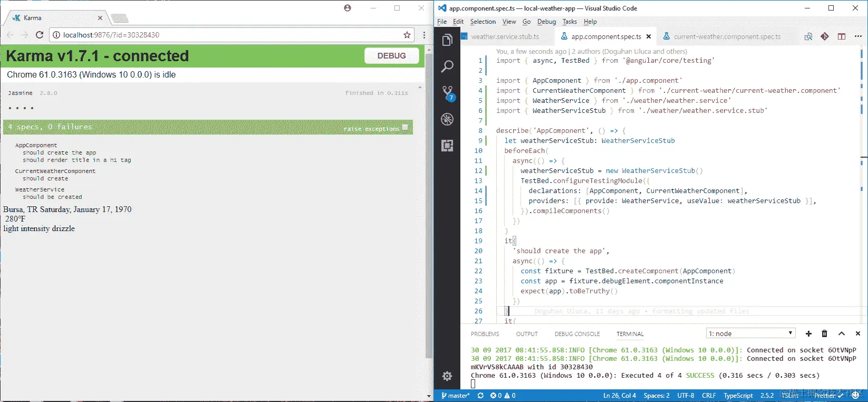Switch to current-weather.component.spec.ts tab
Viewport: 868px width, 402px height.
click(727, 36)
